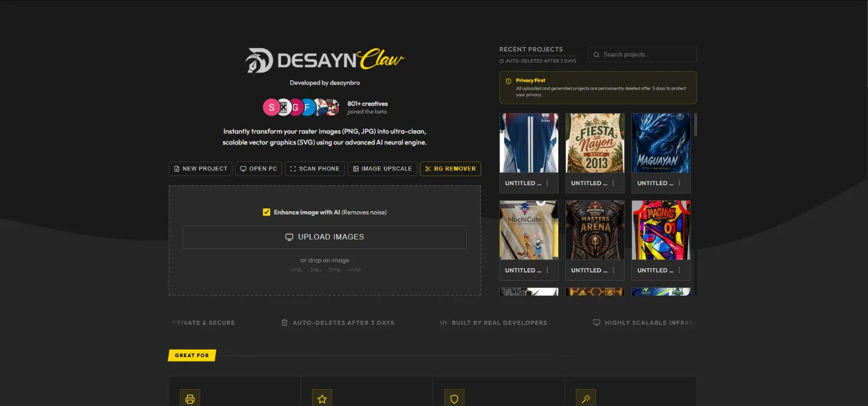Click the Recent Projects heading
Image resolution: width=868 pixels, height=406 pixels.
pyautogui.click(x=531, y=49)
